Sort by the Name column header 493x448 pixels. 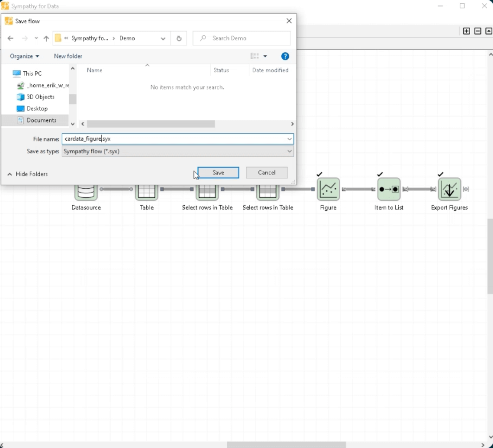95,70
